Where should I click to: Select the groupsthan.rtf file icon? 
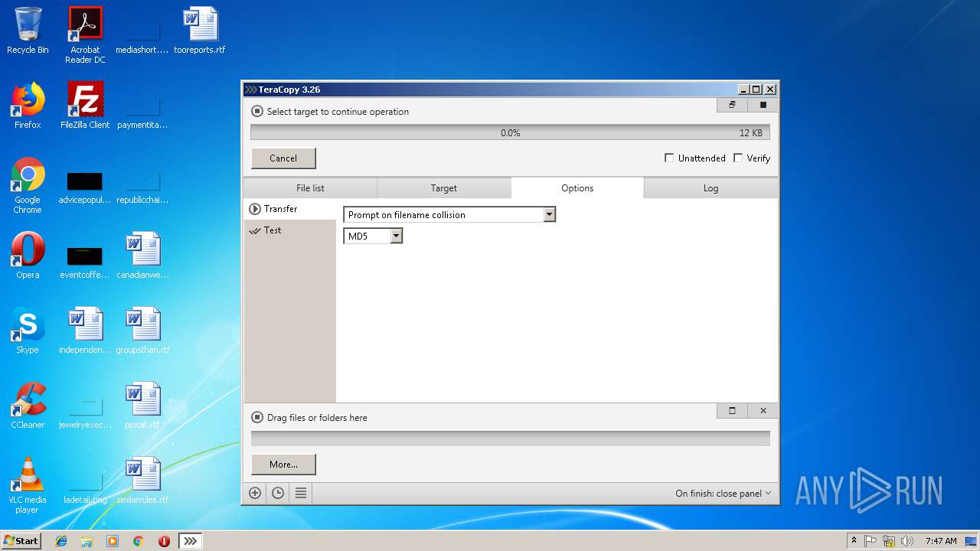click(142, 331)
